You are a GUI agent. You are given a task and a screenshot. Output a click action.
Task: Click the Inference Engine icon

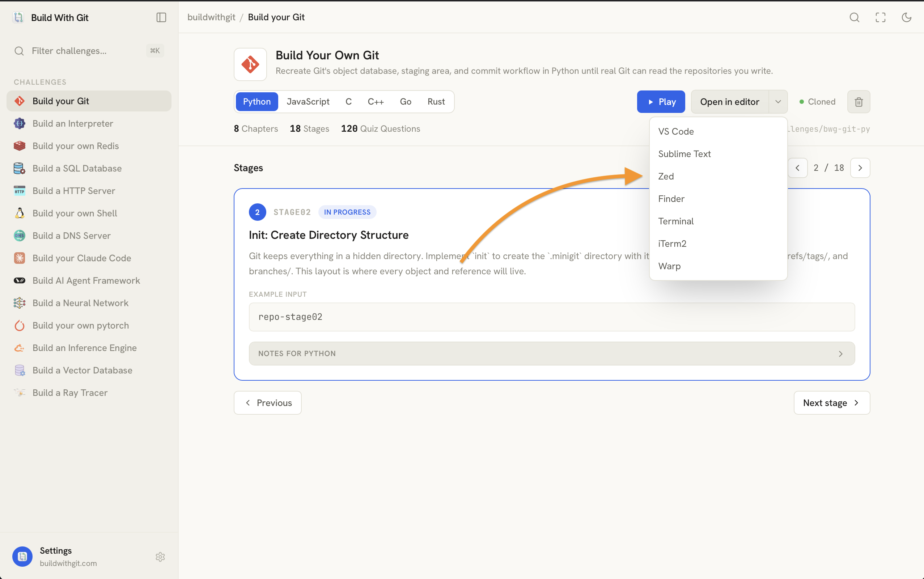20,348
